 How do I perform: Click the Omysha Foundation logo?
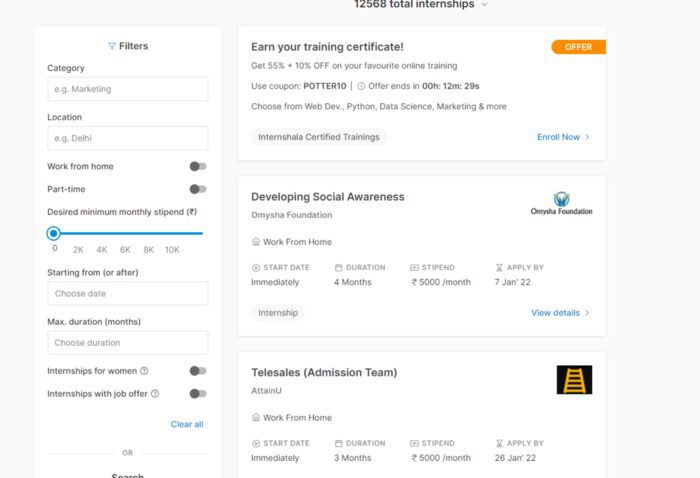(x=561, y=203)
